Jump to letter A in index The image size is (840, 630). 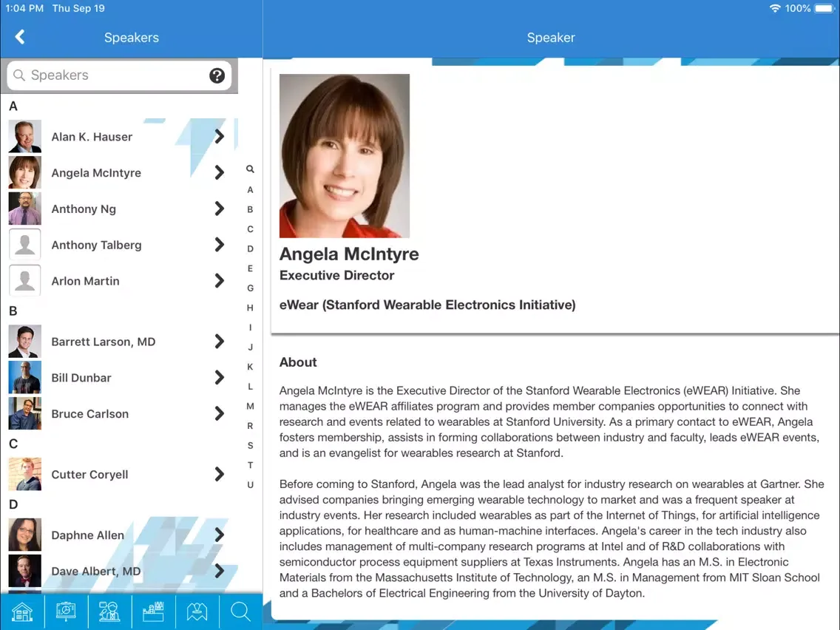[250, 189]
